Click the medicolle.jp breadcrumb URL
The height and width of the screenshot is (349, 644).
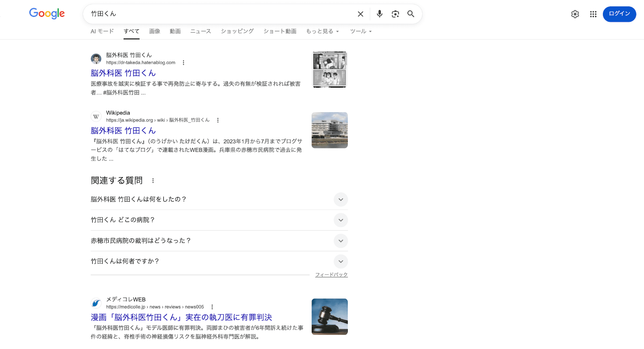155,307
